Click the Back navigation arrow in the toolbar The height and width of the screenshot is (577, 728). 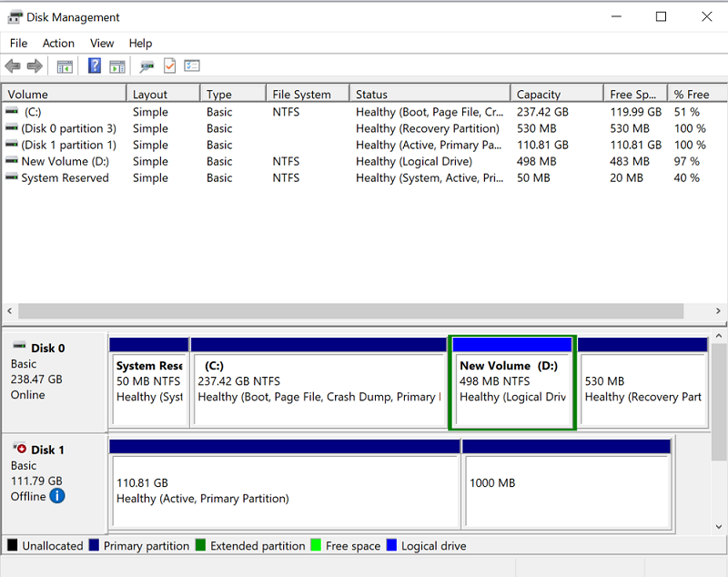click(x=12, y=66)
